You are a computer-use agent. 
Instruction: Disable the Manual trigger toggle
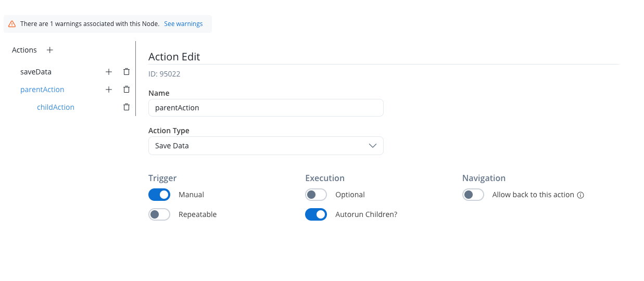pos(159,195)
